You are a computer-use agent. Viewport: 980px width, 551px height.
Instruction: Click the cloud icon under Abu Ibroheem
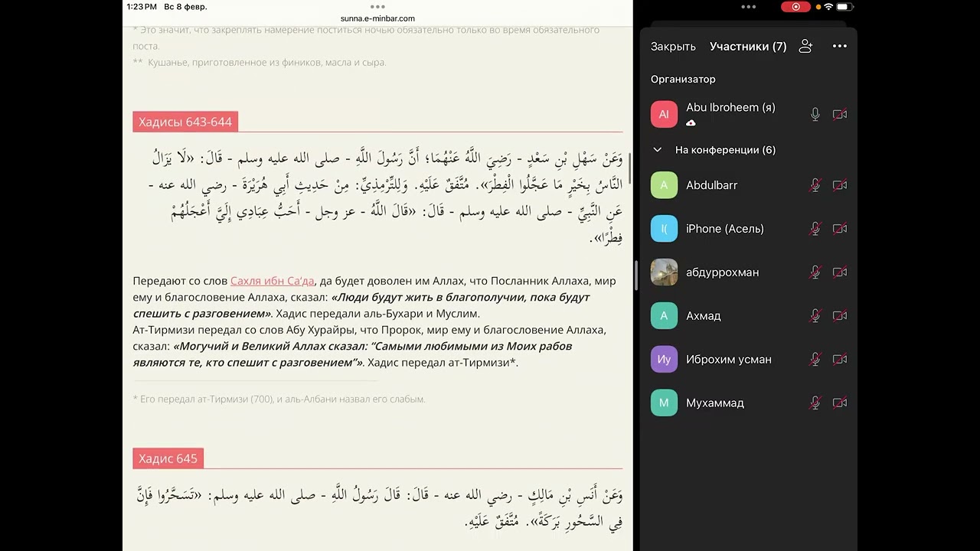[691, 122]
